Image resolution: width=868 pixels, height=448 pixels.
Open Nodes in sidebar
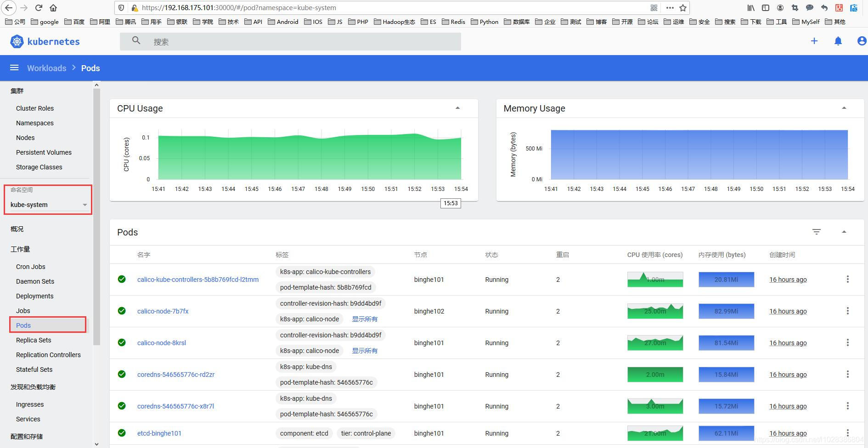25,138
